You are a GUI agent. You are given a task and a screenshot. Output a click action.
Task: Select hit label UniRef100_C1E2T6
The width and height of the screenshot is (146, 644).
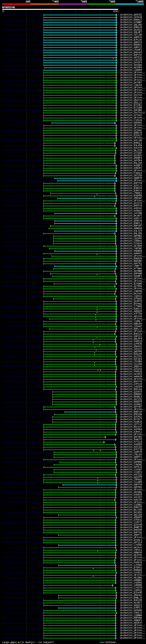pyautogui.click(x=131, y=60)
